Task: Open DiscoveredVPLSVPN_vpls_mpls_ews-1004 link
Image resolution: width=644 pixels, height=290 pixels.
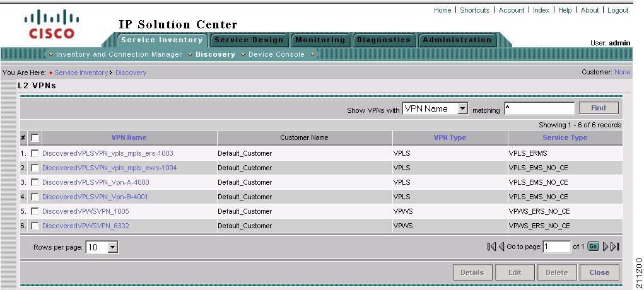Action: click(110, 168)
